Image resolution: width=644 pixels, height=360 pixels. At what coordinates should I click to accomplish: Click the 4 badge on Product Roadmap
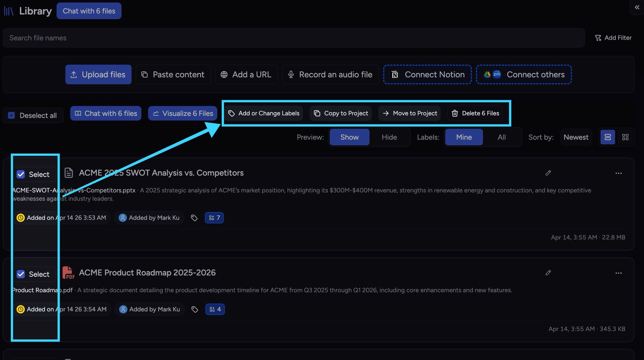pos(215,309)
